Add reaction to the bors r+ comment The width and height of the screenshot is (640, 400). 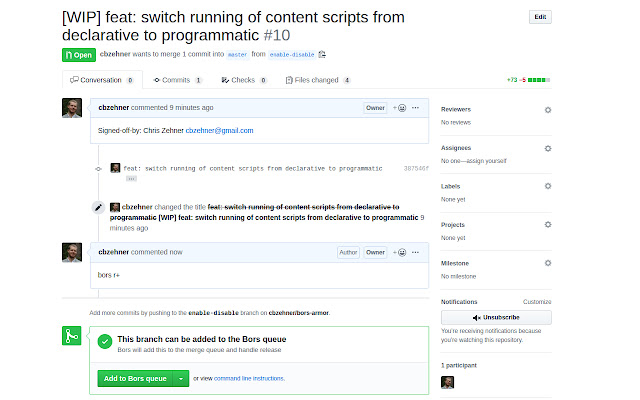400,252
